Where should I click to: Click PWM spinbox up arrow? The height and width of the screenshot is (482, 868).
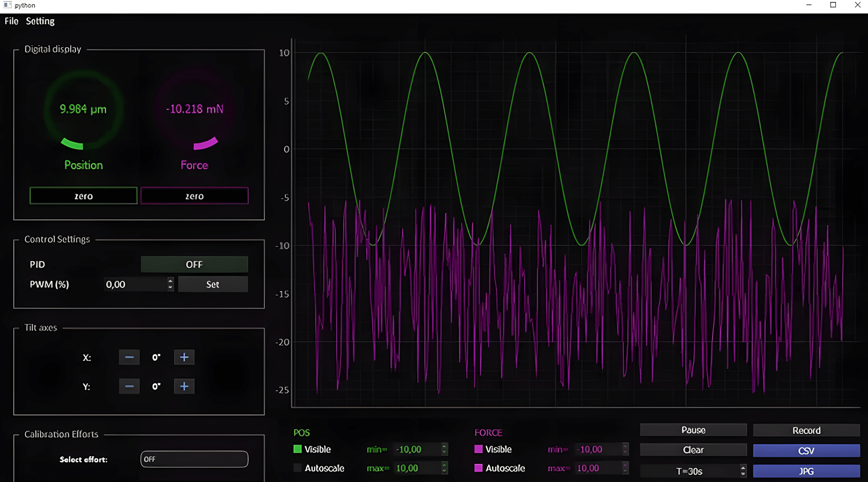(170, 281)
